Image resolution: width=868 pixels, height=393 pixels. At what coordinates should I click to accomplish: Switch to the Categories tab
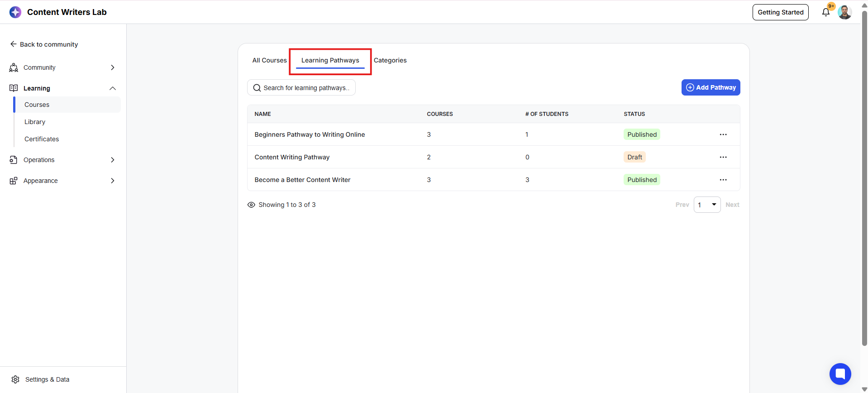click(390, 60)
